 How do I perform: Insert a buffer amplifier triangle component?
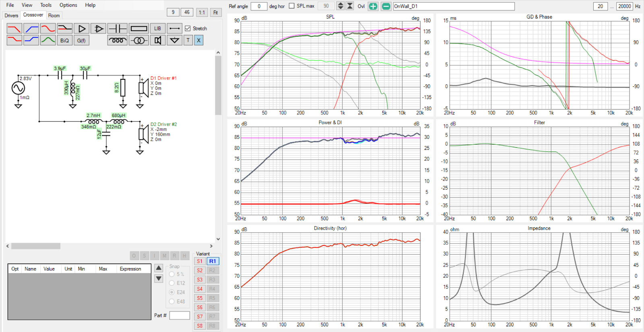tap(81, 29)
